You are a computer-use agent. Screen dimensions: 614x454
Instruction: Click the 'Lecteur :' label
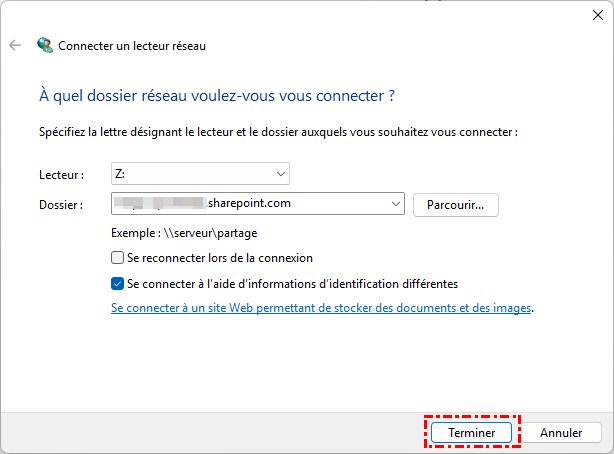[62, 174]
